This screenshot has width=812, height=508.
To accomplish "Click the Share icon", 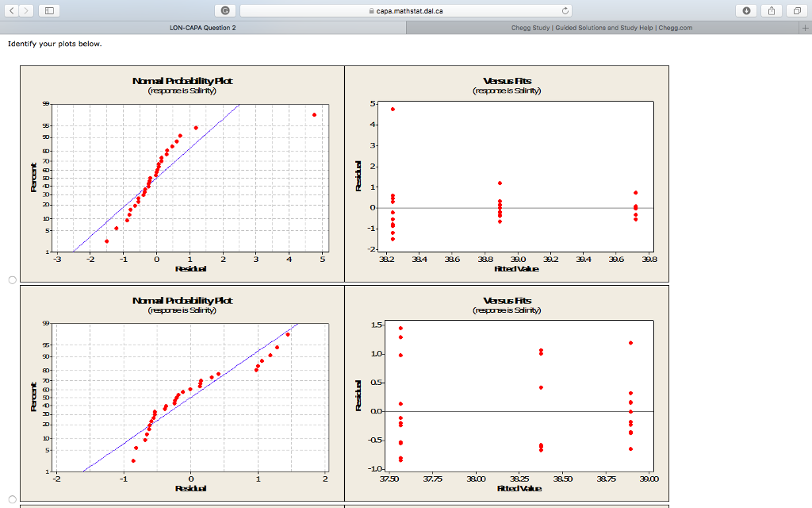I will coord(770,10).
